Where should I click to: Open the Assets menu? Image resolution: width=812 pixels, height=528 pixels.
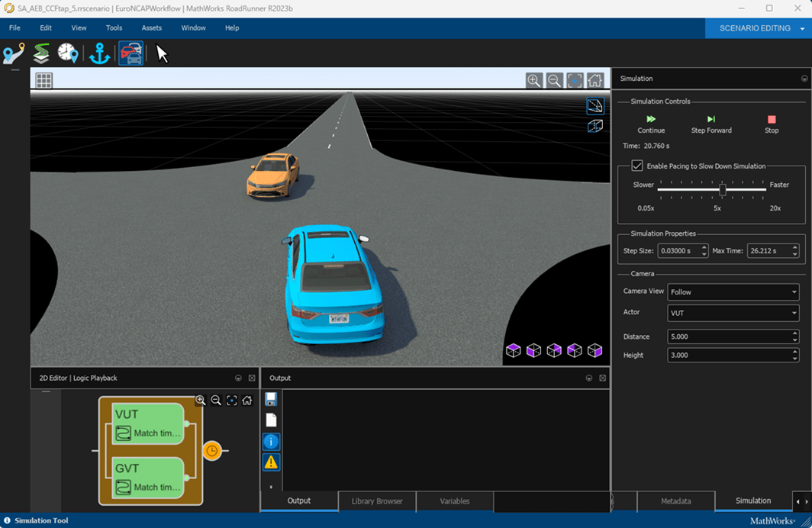pos(152,28)
